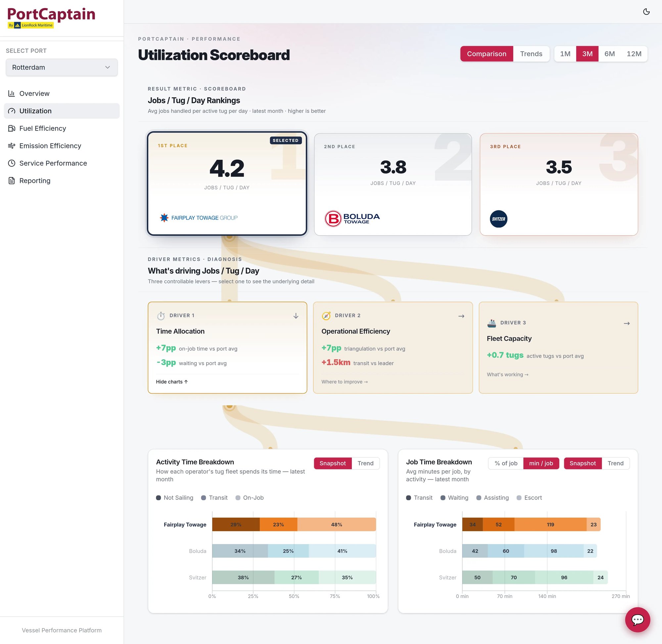
Task: Go to Emission Efficiency
Action: [x=62, y=146]
